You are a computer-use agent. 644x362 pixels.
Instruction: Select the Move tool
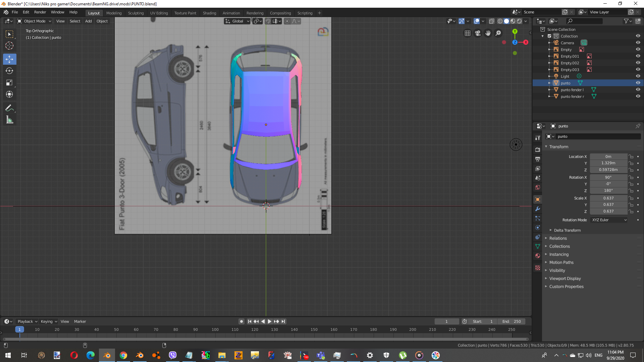click(9, 59)
